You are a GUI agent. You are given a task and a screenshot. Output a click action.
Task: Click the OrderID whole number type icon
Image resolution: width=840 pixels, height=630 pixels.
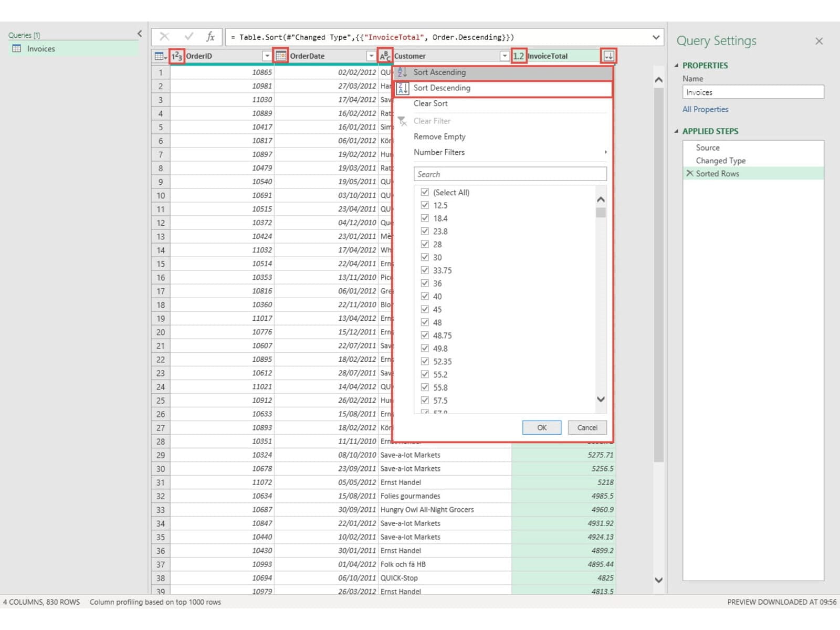[177, 56]
